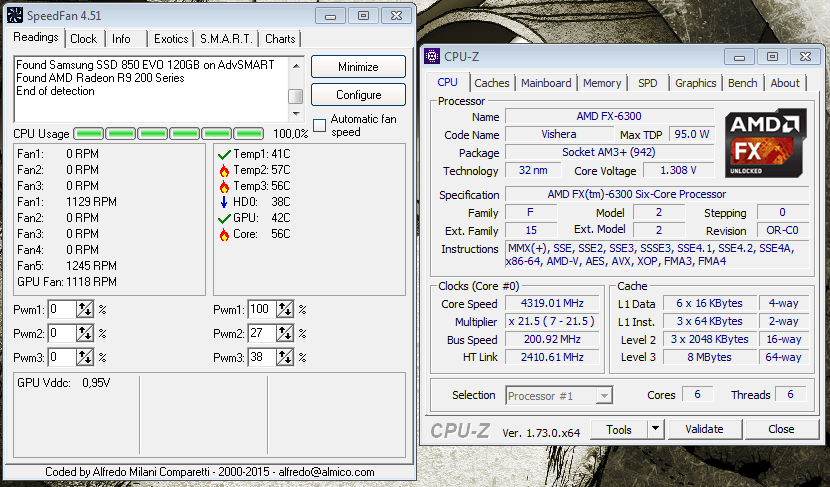The height and width of the screenshot is (487, 830).
Task: Click the 'Fan1: 1129 RPM' reading
Action: tap(67, 202)
